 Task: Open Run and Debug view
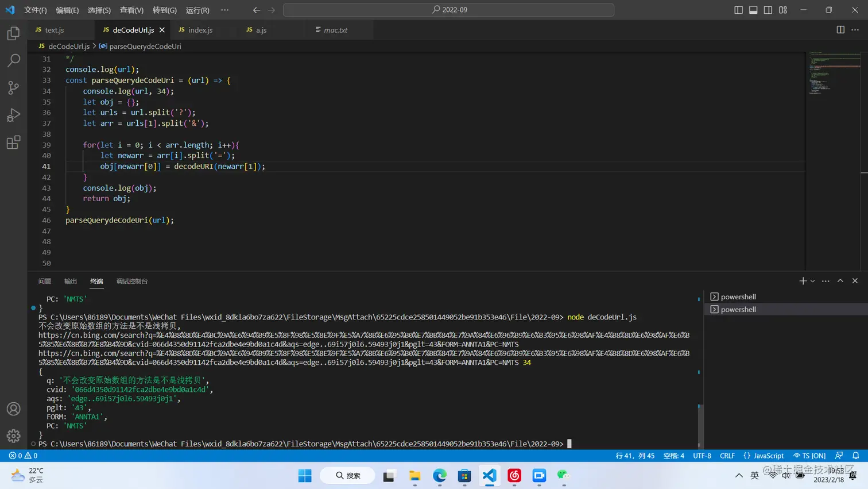(13, 115)
